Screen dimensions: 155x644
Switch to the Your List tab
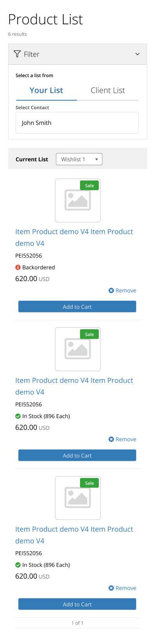pyautogui.click(x=46, y=90)
